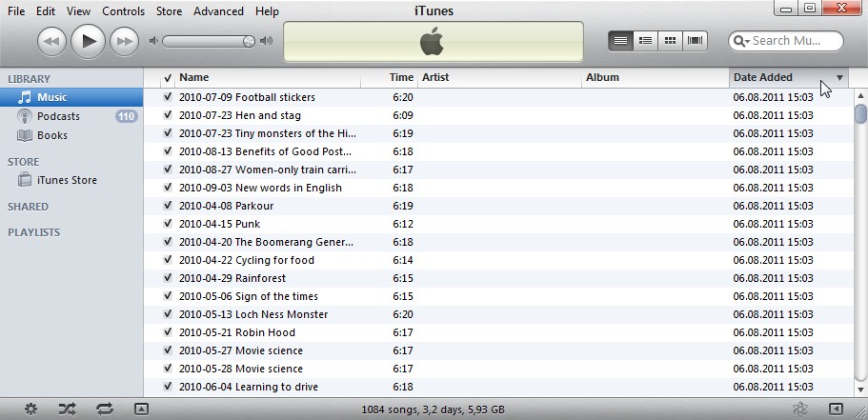Image resolution: width=868 pixels, height=420 pixels.
Task: Switch to the Cover Flow view
Action: pos(695,40)
